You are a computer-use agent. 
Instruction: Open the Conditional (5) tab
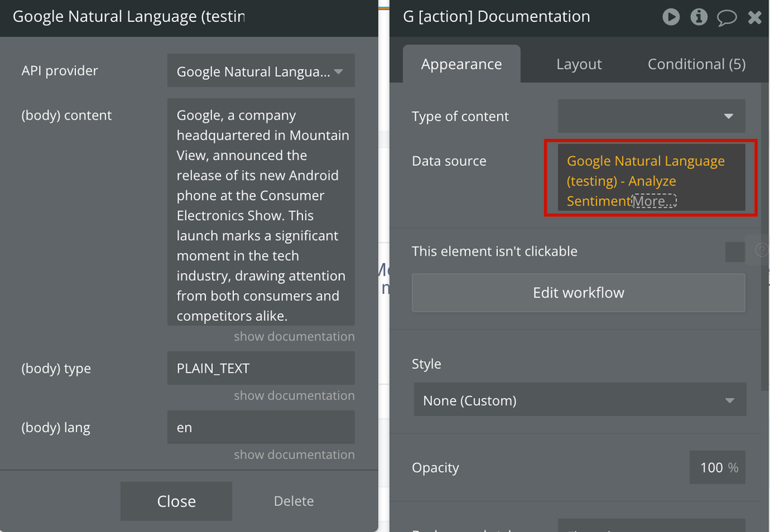pyautogui.click(x=696, y=64)
